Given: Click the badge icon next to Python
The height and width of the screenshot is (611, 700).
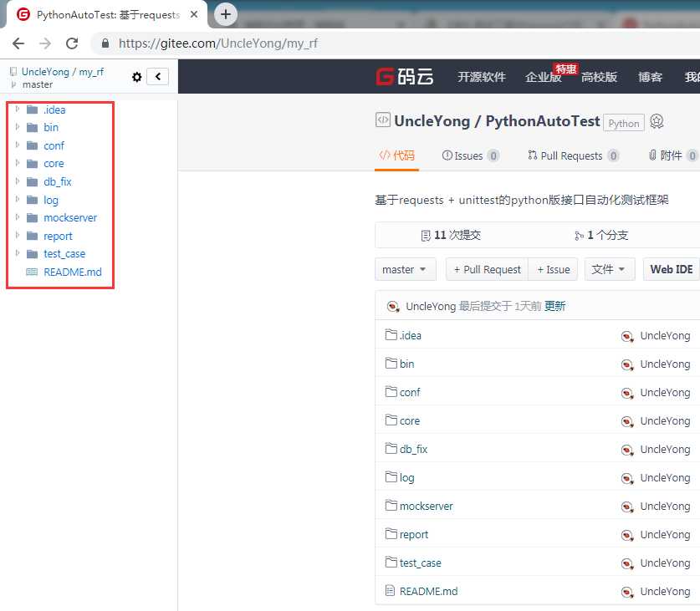Looking at the screenshot, I should [x=657, y=121].
